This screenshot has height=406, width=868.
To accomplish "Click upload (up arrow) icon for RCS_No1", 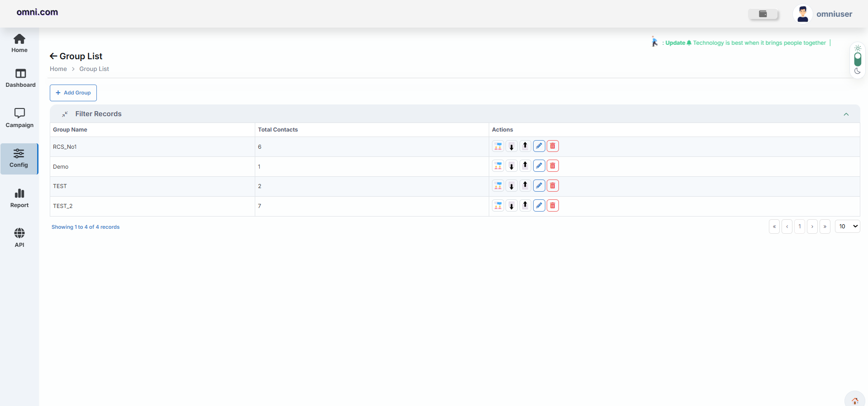I will 525,146.
